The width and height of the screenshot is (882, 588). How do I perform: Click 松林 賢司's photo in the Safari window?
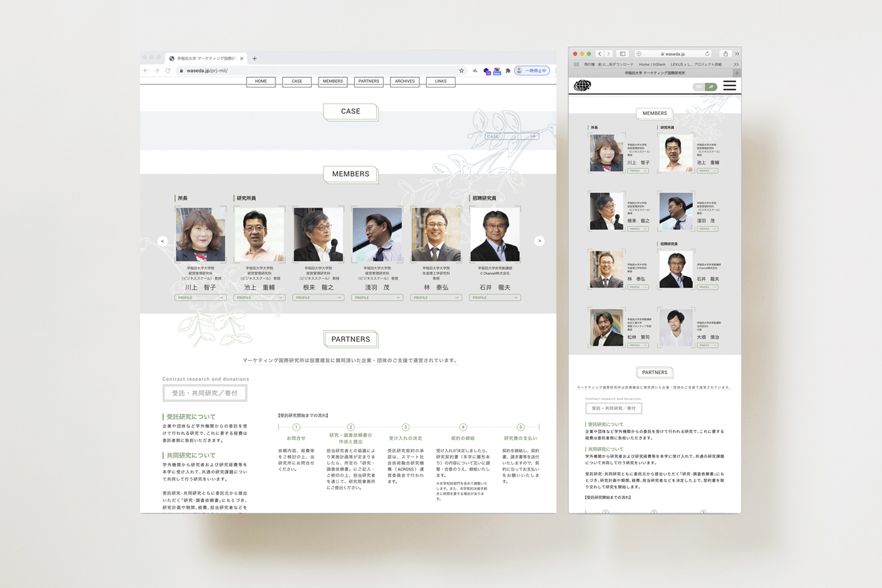606,327
